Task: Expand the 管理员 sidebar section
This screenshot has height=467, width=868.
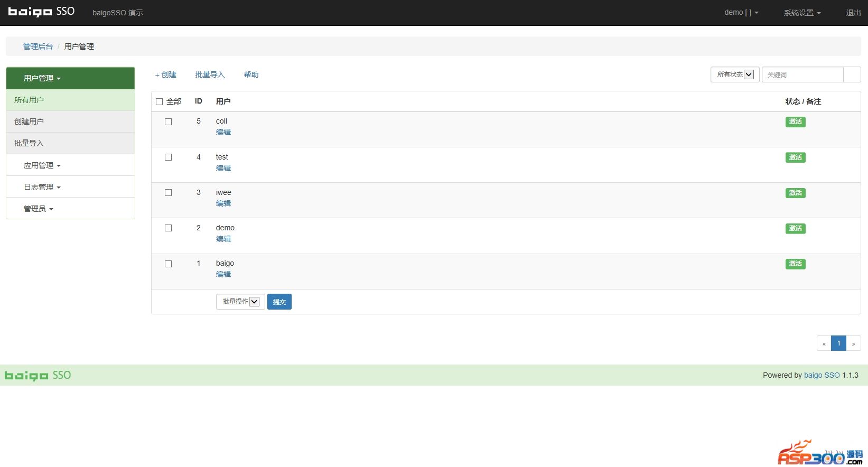Action: click(70, 209)
